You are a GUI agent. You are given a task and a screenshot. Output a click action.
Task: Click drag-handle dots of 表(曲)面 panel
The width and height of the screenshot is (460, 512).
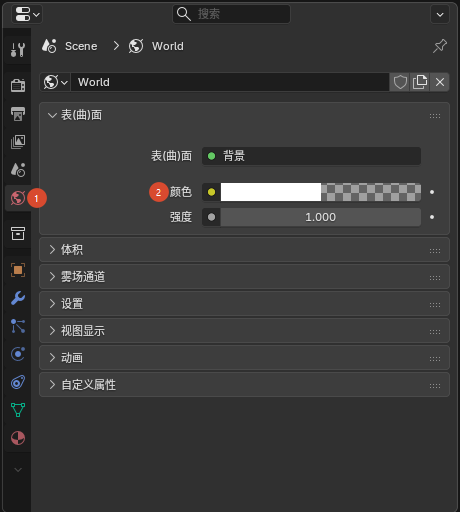coord(435,116)
